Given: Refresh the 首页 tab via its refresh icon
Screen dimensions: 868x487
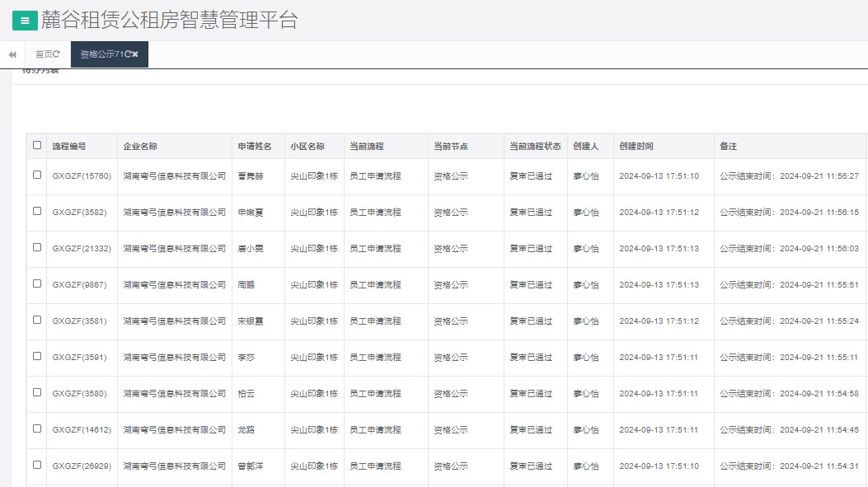Looking at the screenshot, I should 58,54.
